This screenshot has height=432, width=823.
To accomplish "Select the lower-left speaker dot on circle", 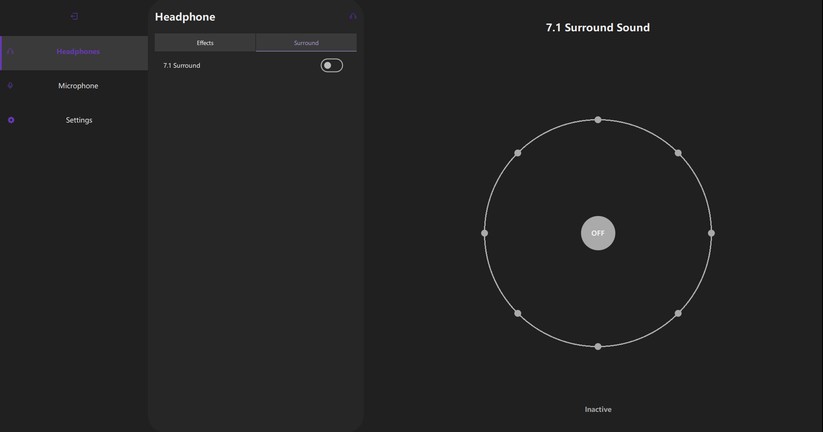I will click(518, 313).
